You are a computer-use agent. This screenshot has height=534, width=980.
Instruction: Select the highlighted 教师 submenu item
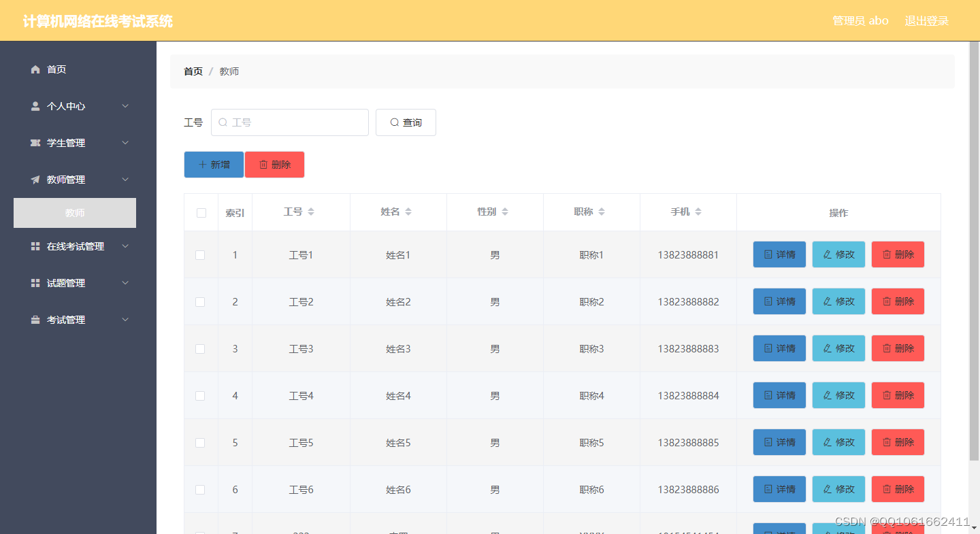[x=74, y=212]
